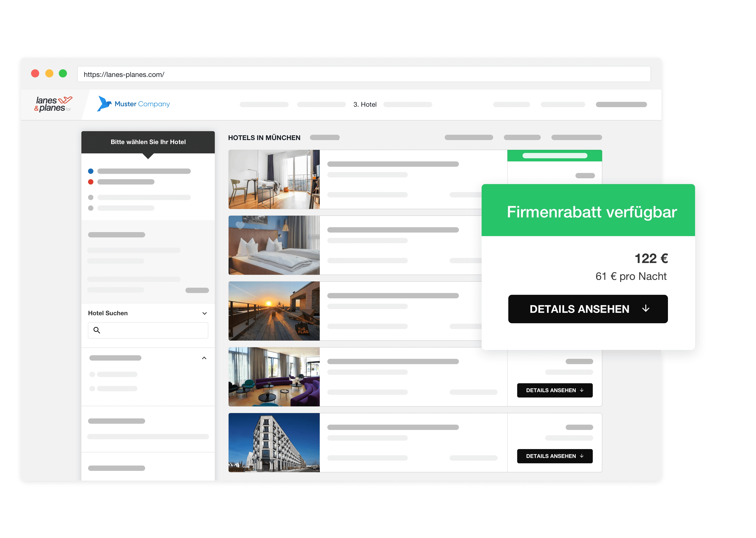Collapse filter section with upward chevron
The height and width of the screenshot is (538, 756).
[204, 358]
